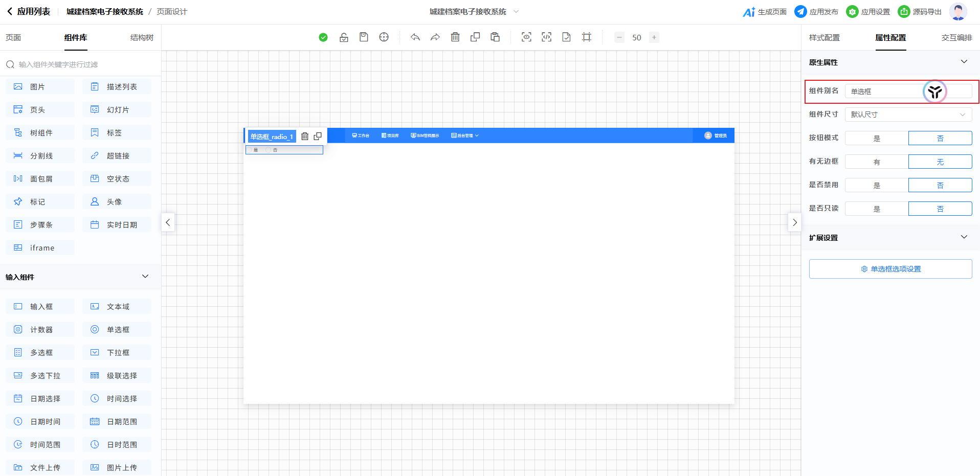Set 有无边框 to 有
980x476 pixels.
tap(877, 162)
